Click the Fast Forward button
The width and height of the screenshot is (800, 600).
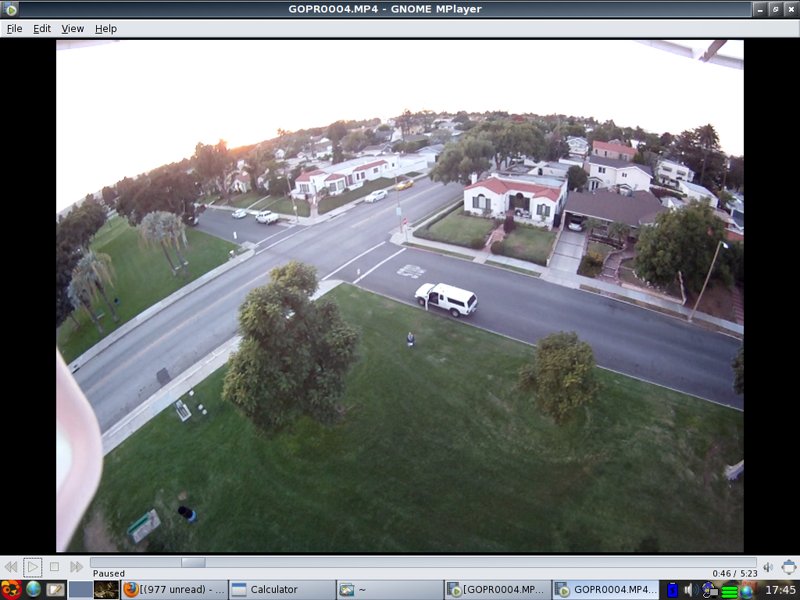(76, 567)
